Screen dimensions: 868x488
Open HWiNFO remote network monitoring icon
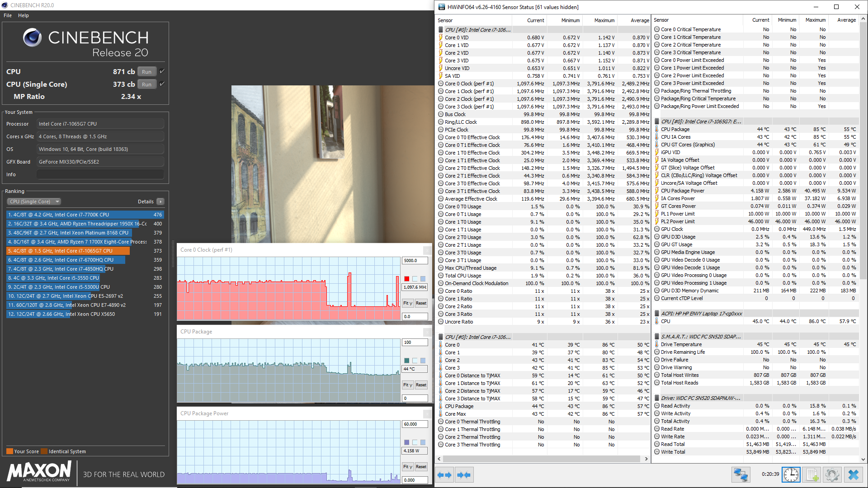pyautogui.click(x=741, y=475)
